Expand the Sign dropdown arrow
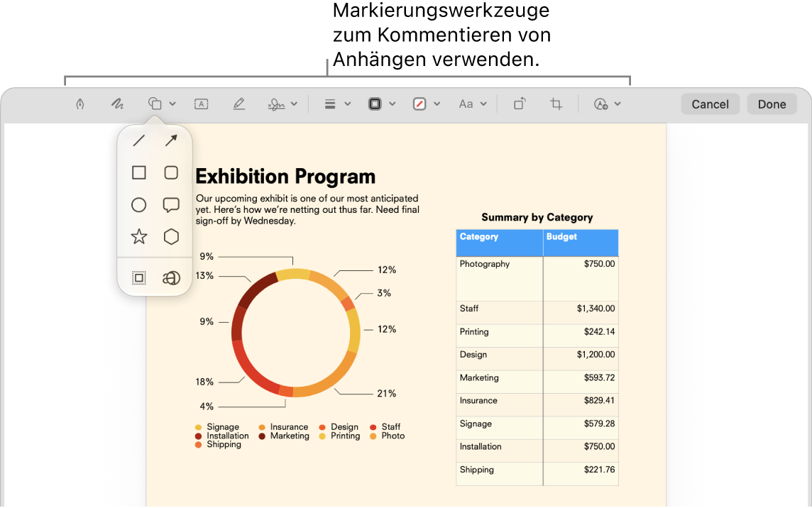 (294, 104)
